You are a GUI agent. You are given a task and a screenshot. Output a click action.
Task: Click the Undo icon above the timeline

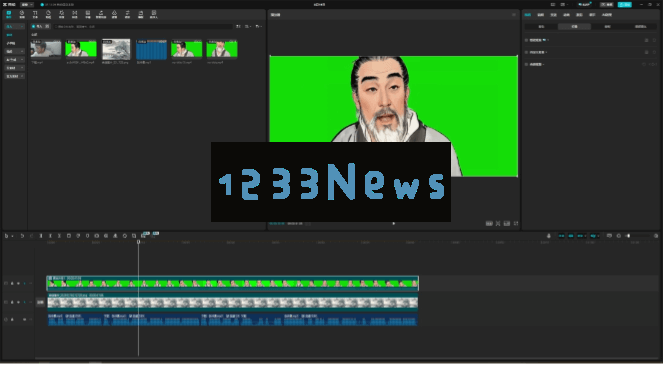pos(22,236)
